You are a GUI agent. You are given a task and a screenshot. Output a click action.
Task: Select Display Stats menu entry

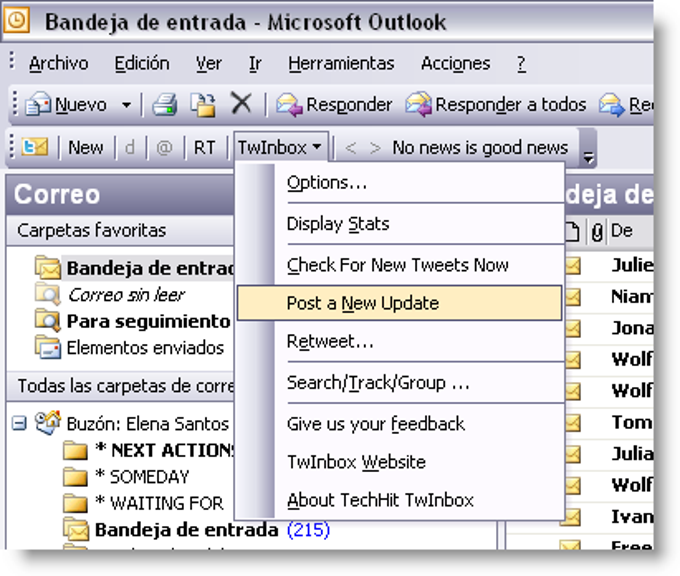tap(399, 224)
